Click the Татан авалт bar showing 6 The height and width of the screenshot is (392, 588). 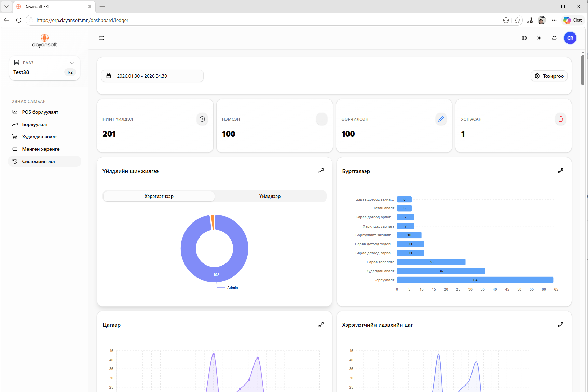[404, 208]
